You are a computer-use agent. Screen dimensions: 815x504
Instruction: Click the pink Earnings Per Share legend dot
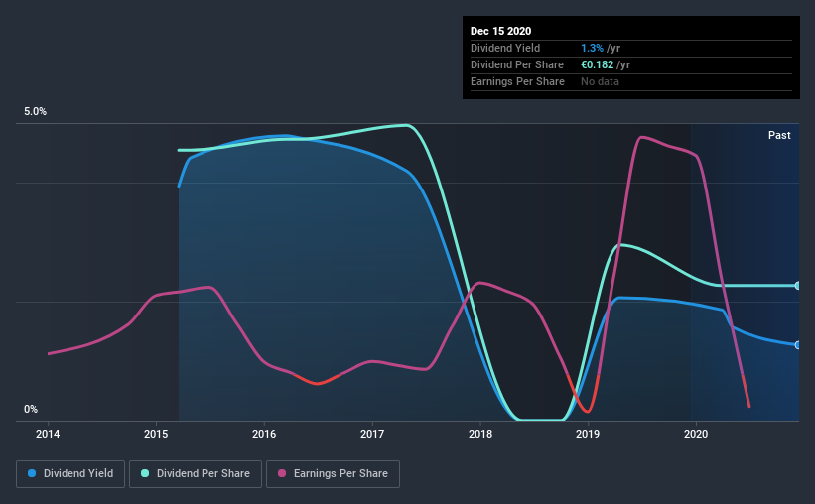click(282, 473)
